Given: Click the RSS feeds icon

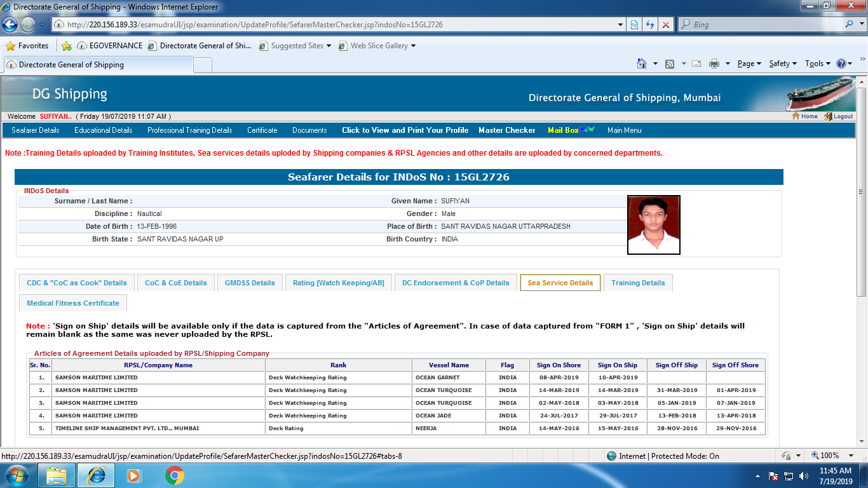Looking at the screenshot, I should (x=670, y=64).
